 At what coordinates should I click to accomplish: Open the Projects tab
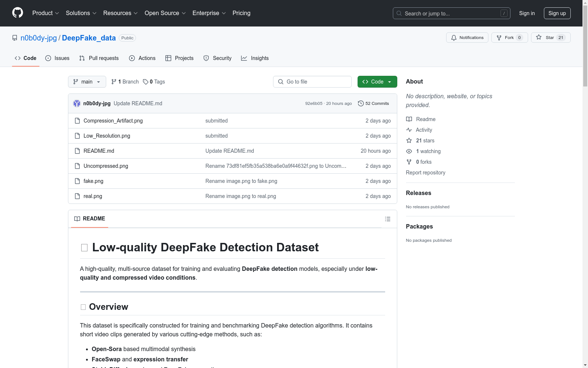[179, 58]
